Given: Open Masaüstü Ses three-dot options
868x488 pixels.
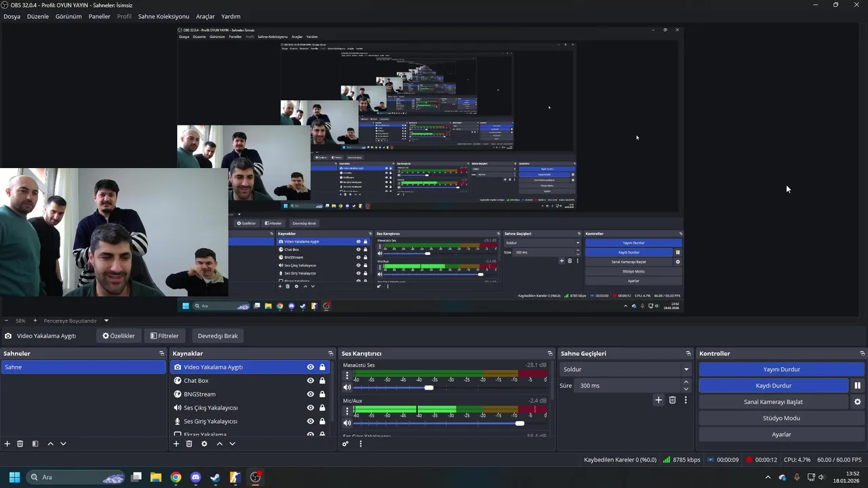Looking at the screenshot, I should coord(347,375).
